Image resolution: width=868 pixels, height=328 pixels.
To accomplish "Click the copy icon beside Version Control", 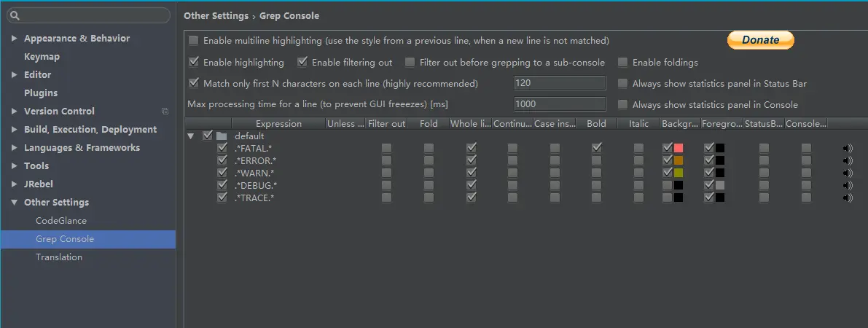I will coord(165,112).
